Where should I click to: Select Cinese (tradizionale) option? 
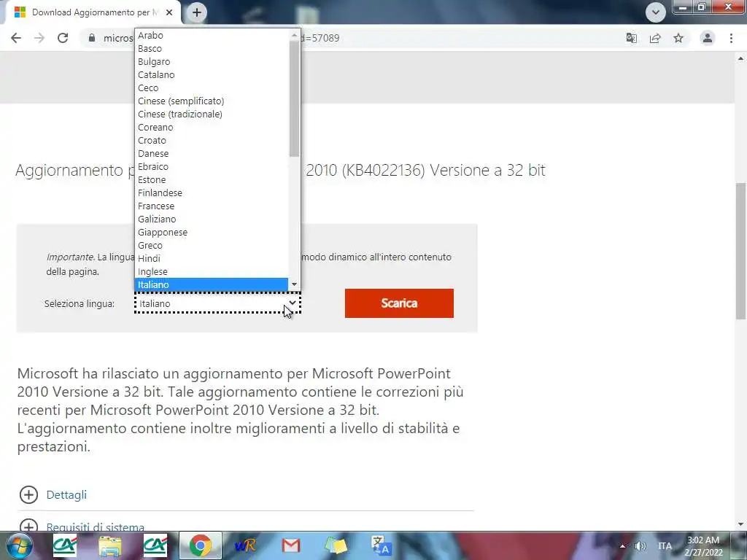pos(212,114)
